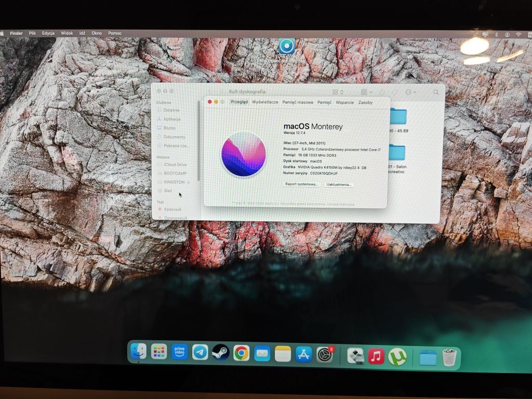Image resolution: width=532 pixels, height=399 pixels.
Task: Launch the App Store from the Dock
Action: pos(303,354)
